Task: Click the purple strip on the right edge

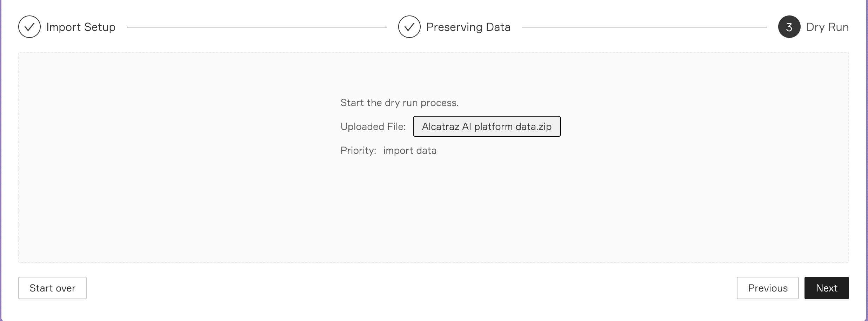Action: (x=867, y=160)
